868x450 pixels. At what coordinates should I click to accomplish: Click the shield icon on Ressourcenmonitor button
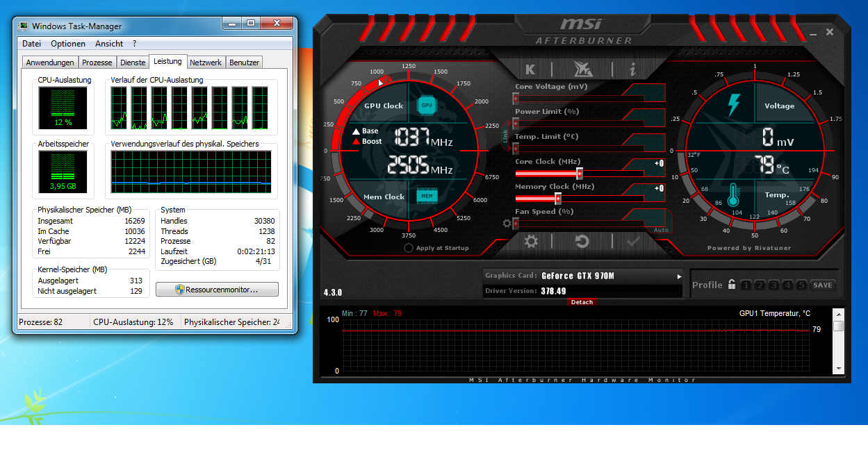tap(179, 289)
